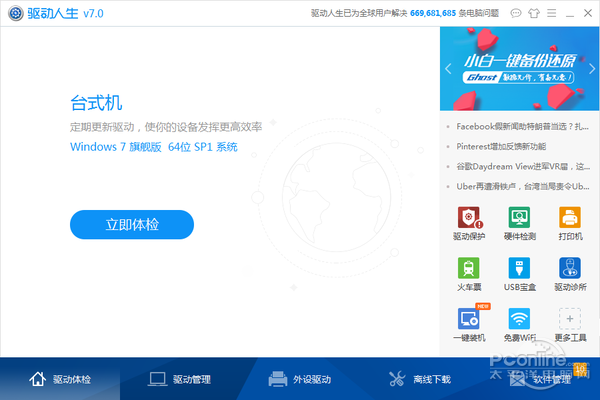Viewport: 600px width, 400px height.
Task: Launch the 免费WiFi tool
Action: tap(519, 325)
